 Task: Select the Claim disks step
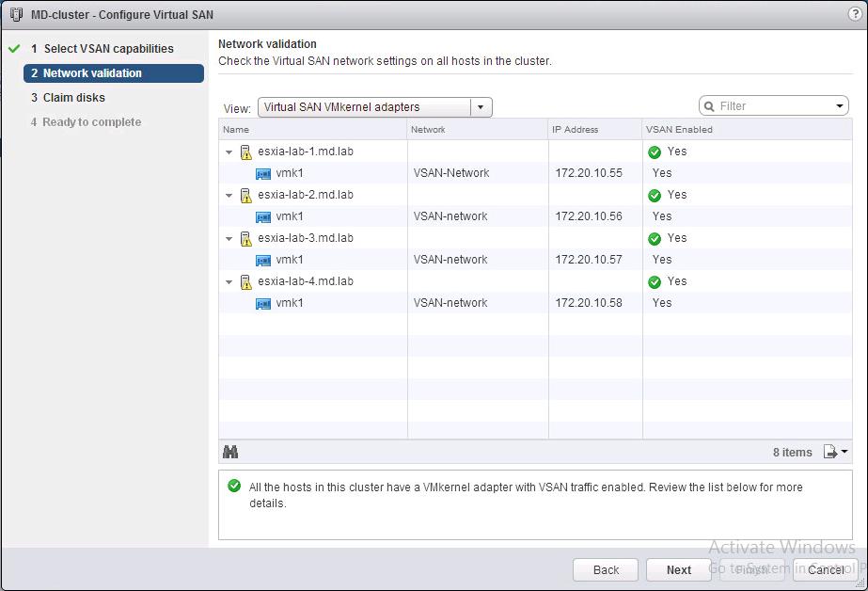coord(73,98)
